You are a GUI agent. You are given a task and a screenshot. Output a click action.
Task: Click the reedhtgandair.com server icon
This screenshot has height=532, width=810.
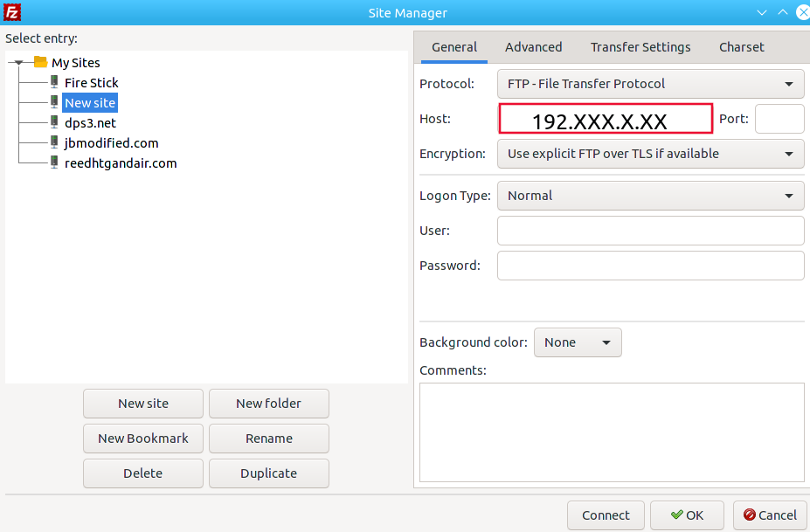pos(54,162)
